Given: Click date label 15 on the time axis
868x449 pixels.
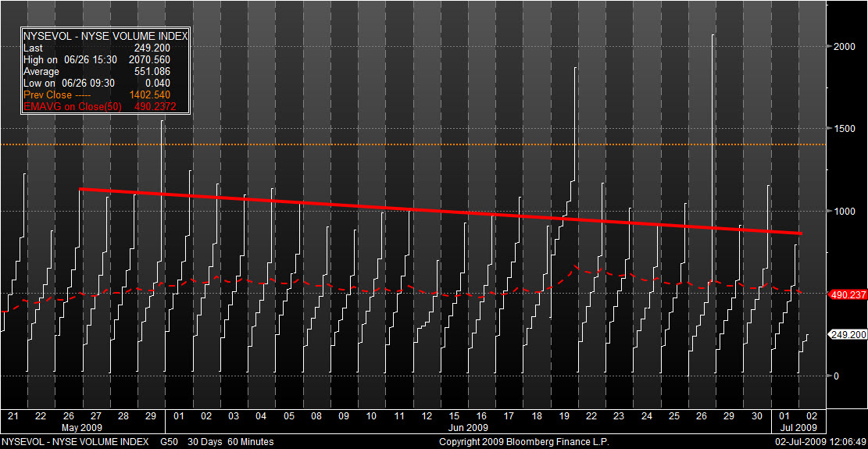Looking at the screenshot, I should click(x=454, y=415).
